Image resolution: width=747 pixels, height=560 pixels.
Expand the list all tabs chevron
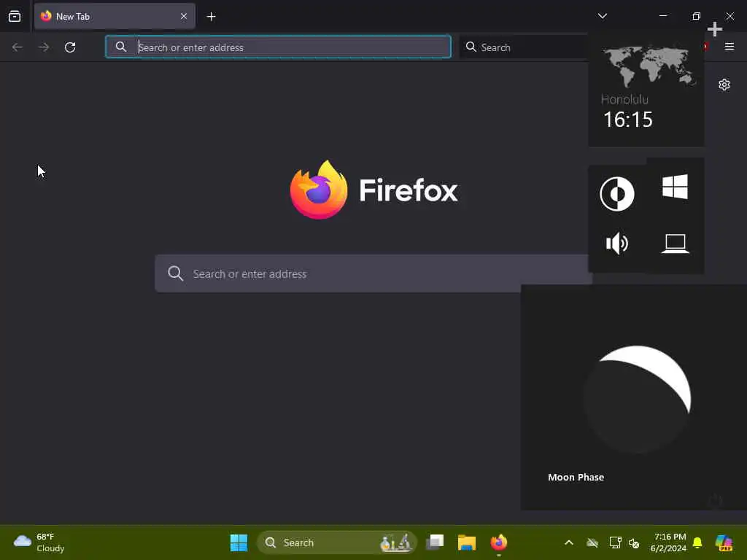(602, 16)
